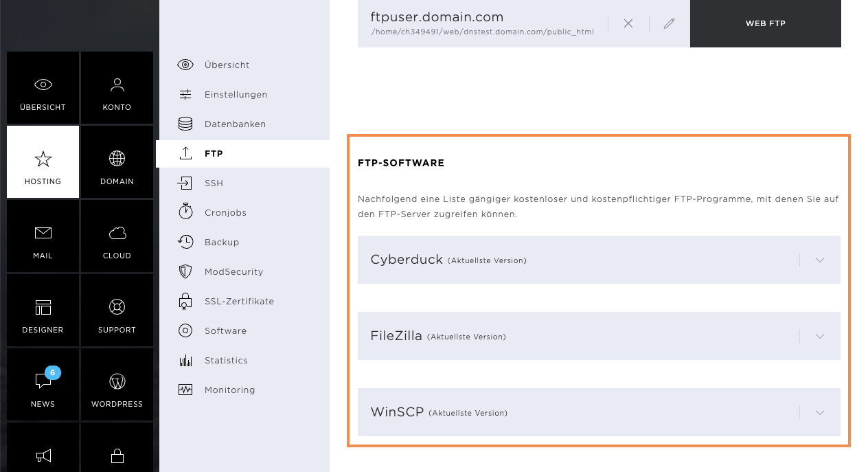
Task: Go to SSH section
Action: (243, 183)
